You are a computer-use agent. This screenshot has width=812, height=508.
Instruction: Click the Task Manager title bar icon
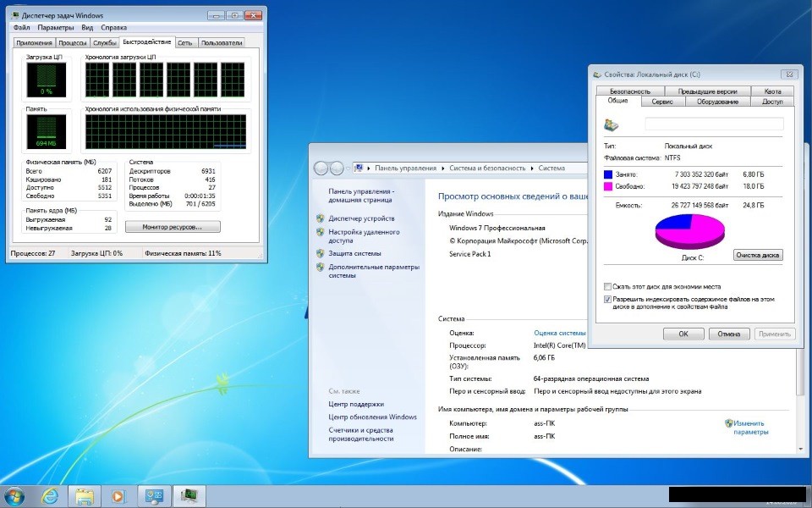pyautogui.click(x=15, y=15)
